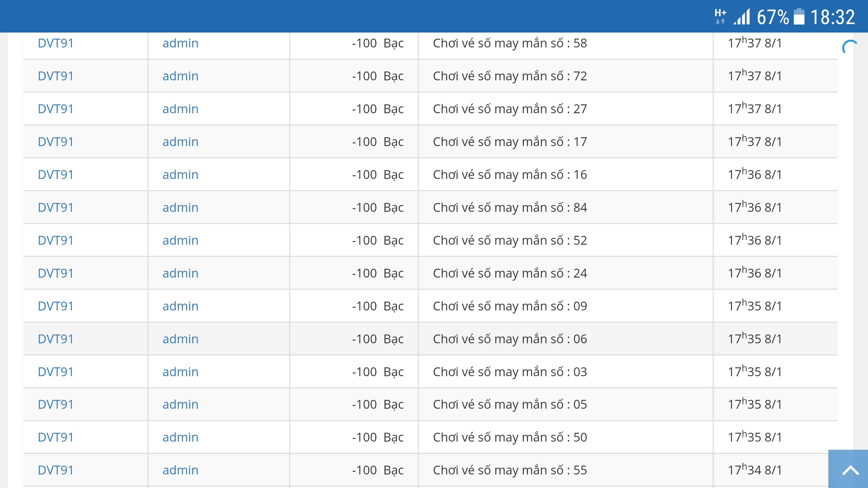Open admin link in row số 03
This screenshot has height=488, width=868.
click(x=180, y=372)
